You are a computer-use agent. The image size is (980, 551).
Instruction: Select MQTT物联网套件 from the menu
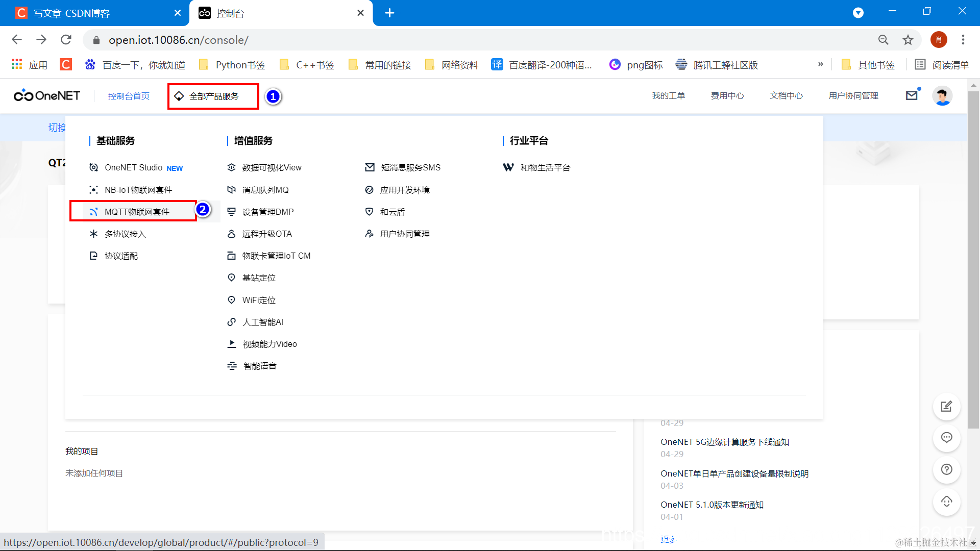pos(137,212)
